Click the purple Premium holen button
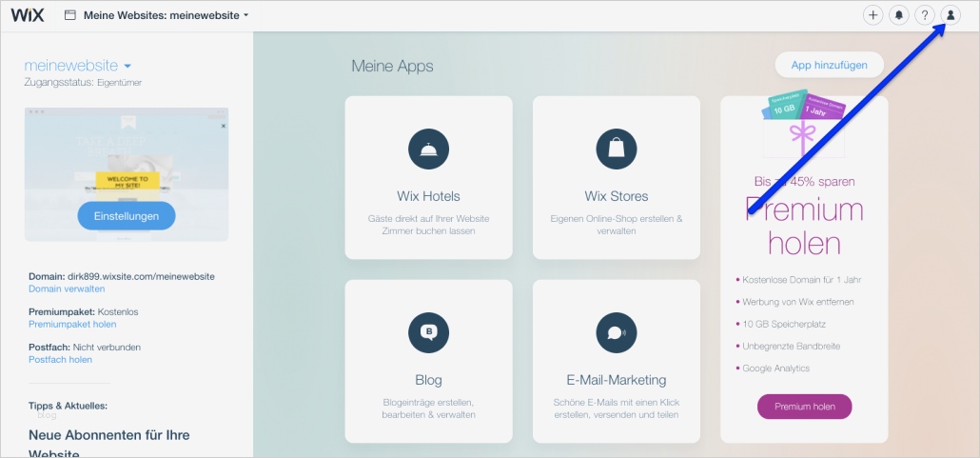 tap(804, 407)
